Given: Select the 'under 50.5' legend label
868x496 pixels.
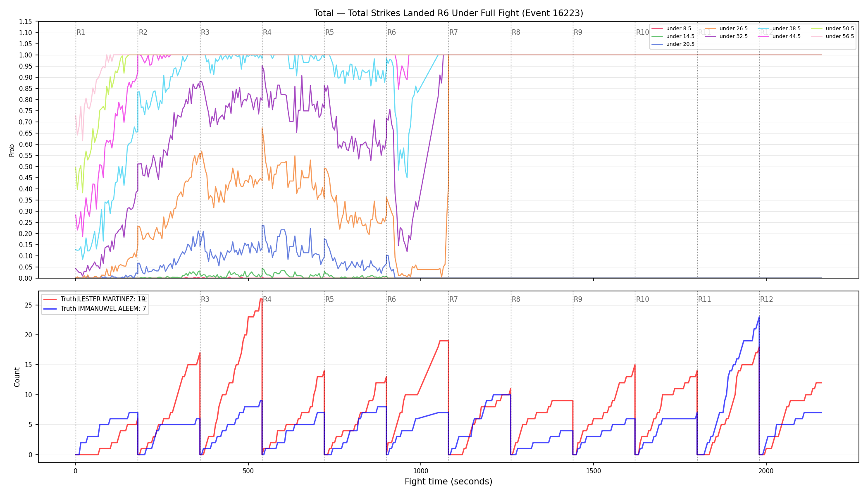Looking at the screenshot, I should coord(840,29).
